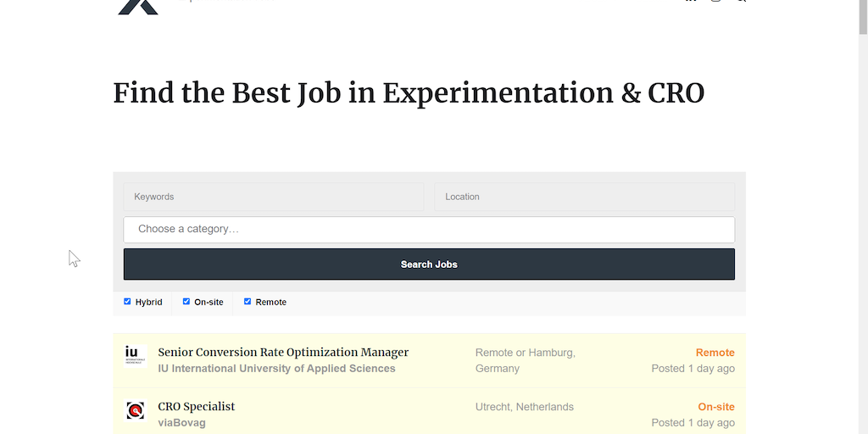The height and width of the screenshot is (434, 868).
Task: Disable the Remote job type filter
Action: (x=248, y=302)
